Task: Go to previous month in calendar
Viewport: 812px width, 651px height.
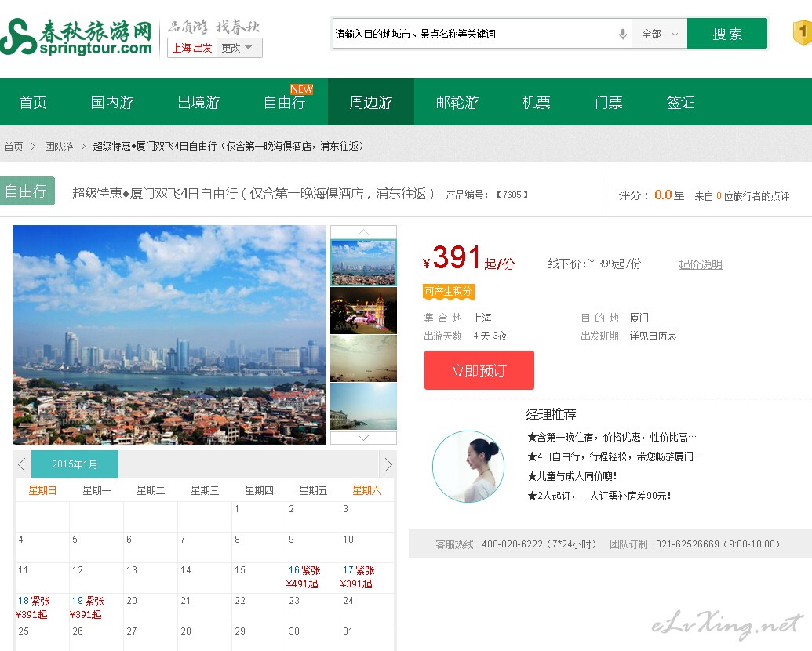Action: (x=22, y=464)
